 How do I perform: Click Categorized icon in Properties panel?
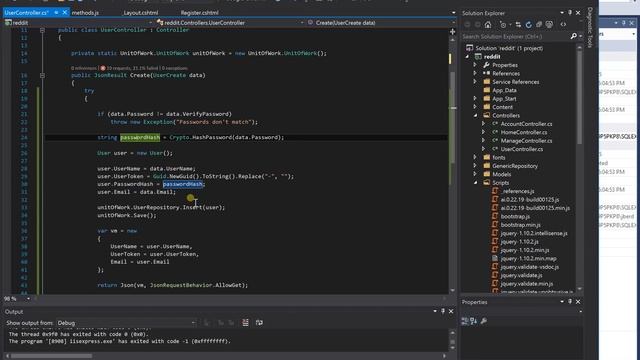pos(465,321)
